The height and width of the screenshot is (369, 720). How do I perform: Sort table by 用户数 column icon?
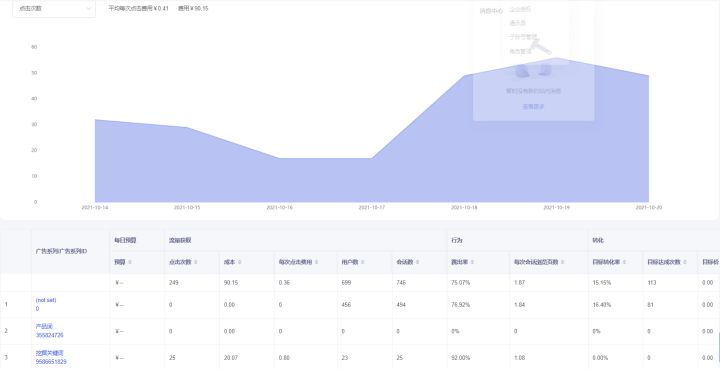point(362,263)
